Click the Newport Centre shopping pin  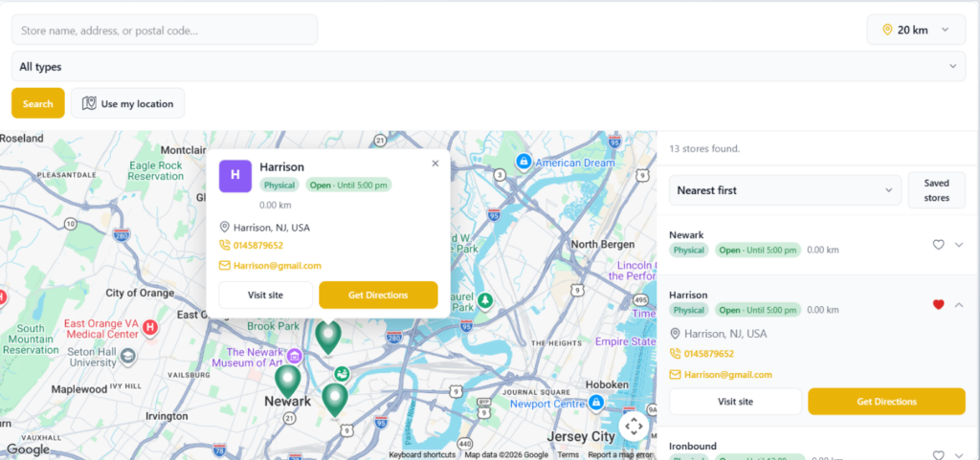pos(596,402)
